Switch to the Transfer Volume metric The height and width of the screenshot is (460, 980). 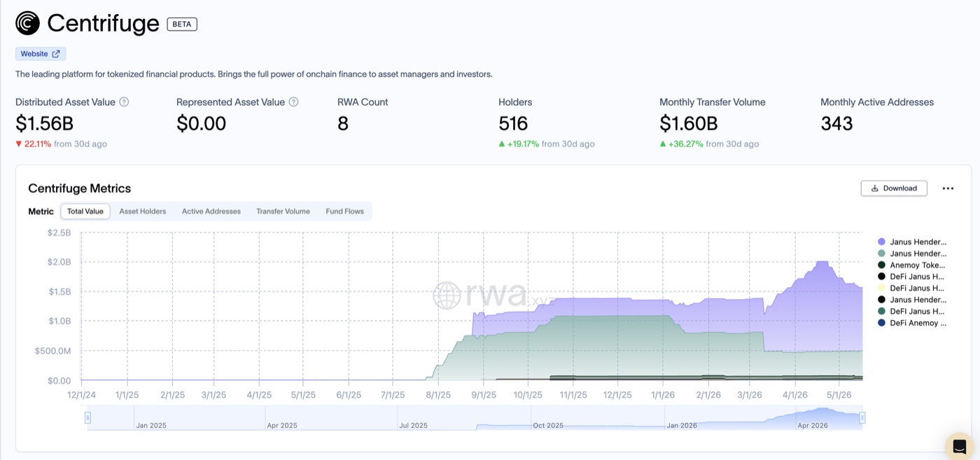pos(283,211)
